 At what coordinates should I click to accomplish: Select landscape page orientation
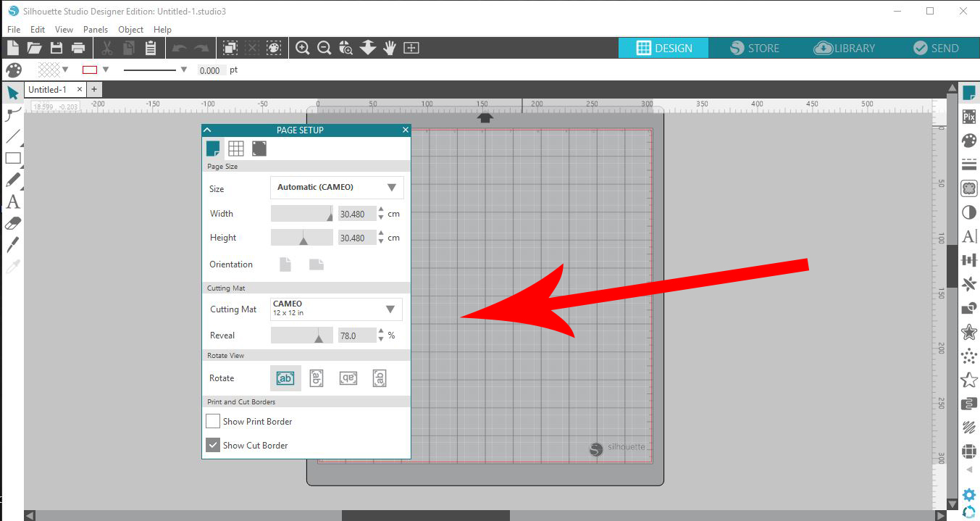317,264
